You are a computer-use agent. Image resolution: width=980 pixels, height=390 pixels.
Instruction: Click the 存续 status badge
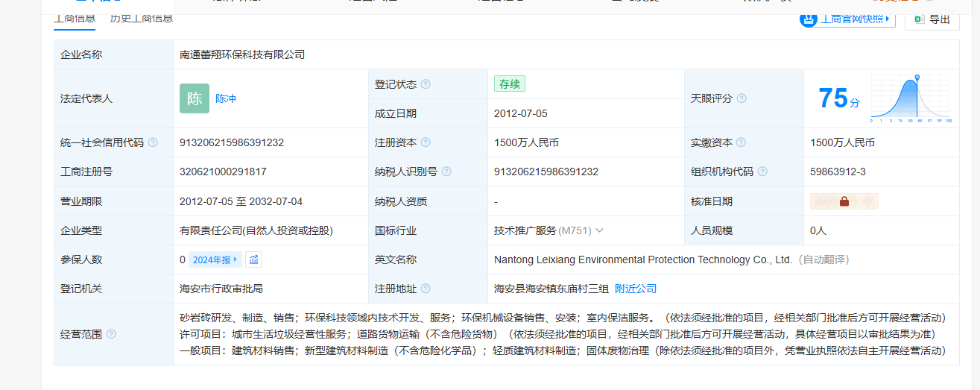510,84
